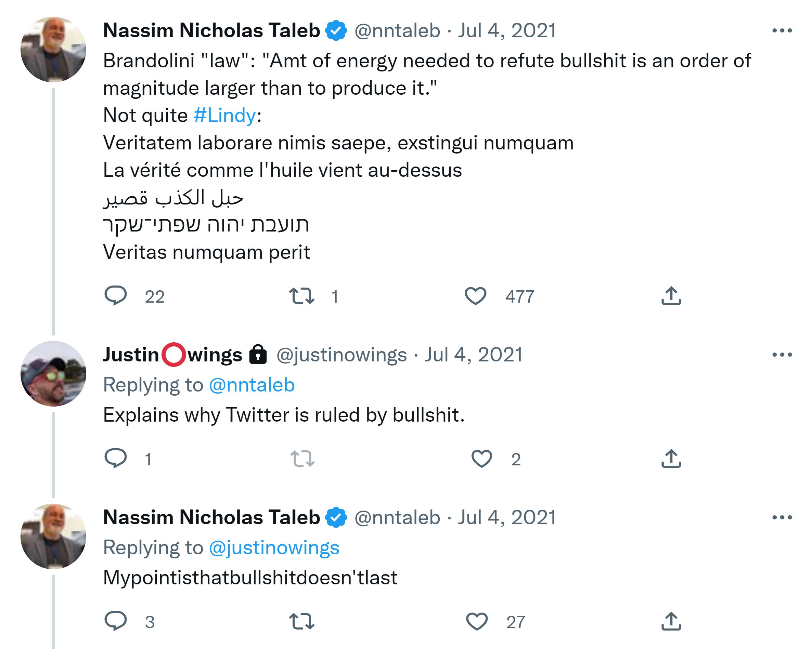The image size is (812, 649).
Task: Retweet the Brandolini law tweet
Action: tap(302, 296)
